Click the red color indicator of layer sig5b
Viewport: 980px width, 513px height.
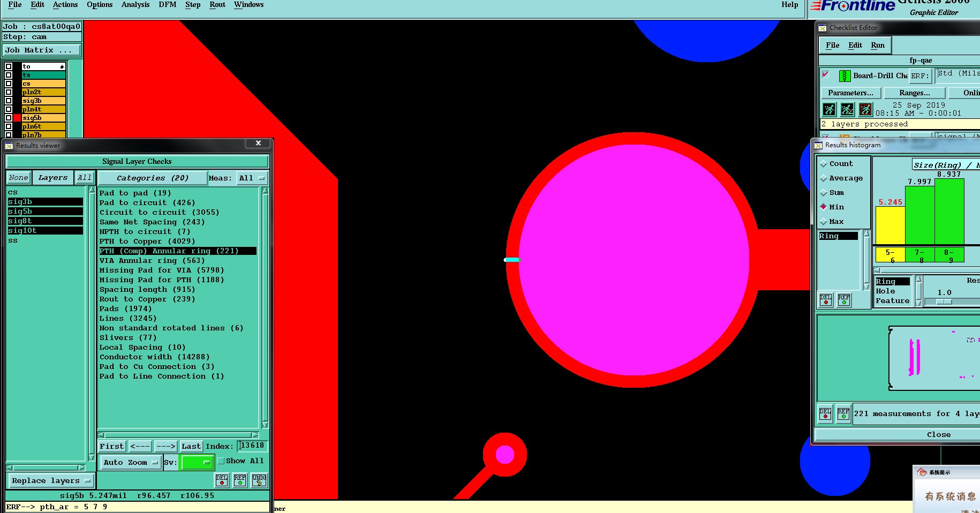click(18, 118)
